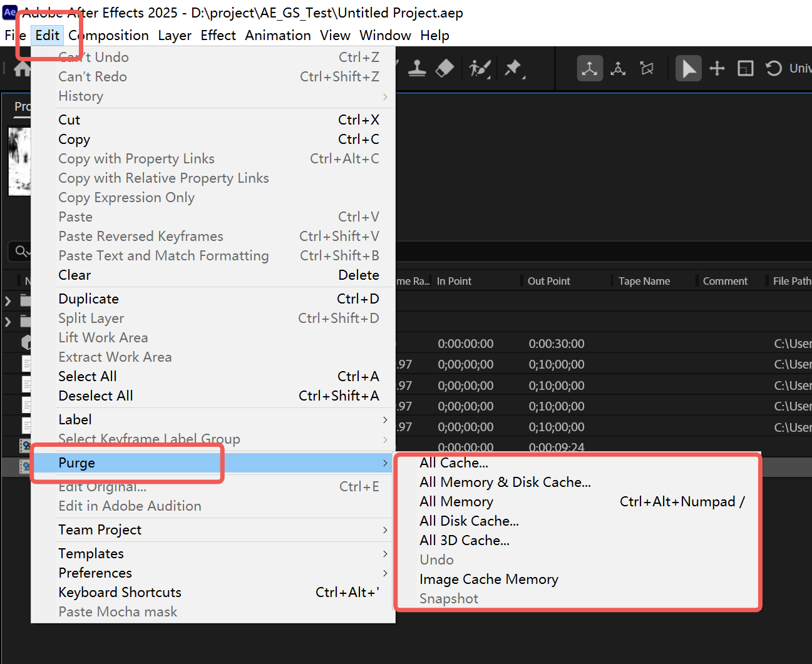Purge All Memory & Disk Cache

point(577,482)
